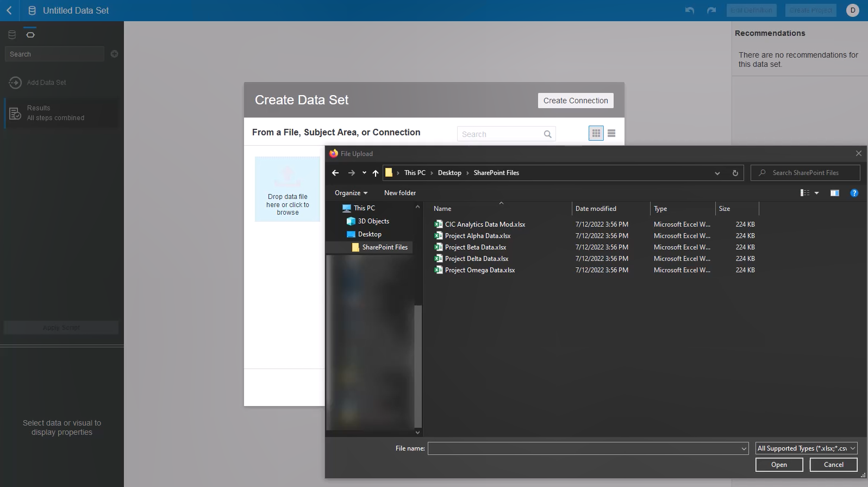Select Results All steps combined entry
Screen dimensions: 868x487
tap(61, 113)
